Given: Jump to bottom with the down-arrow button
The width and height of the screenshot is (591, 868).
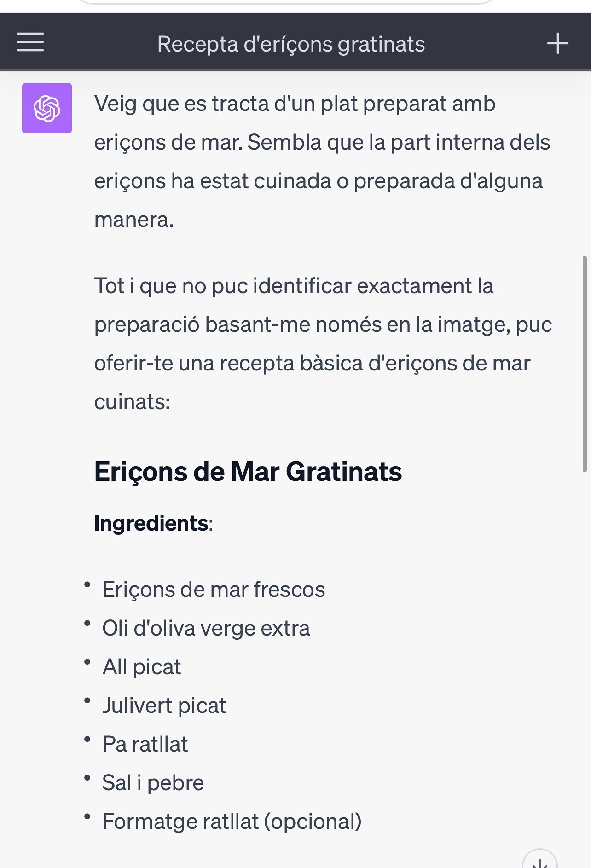Looking at the screenshot, I should pos(539,860).
